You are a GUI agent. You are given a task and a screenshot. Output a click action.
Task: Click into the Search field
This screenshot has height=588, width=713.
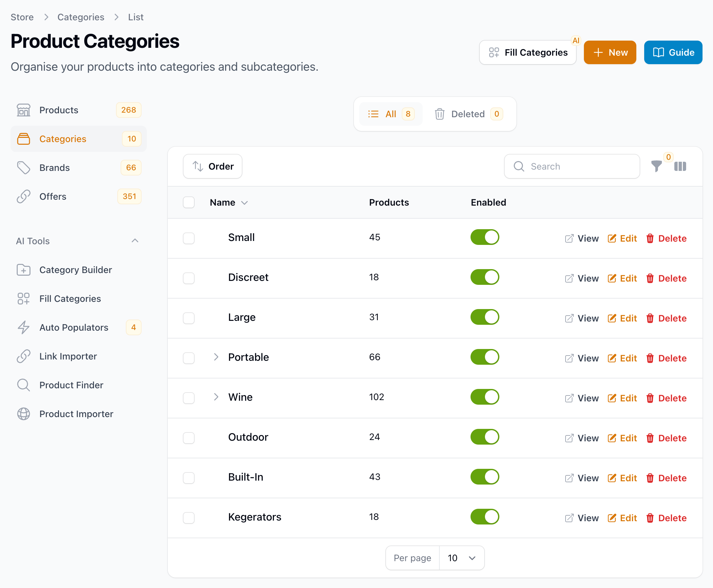tap(572, 166)
